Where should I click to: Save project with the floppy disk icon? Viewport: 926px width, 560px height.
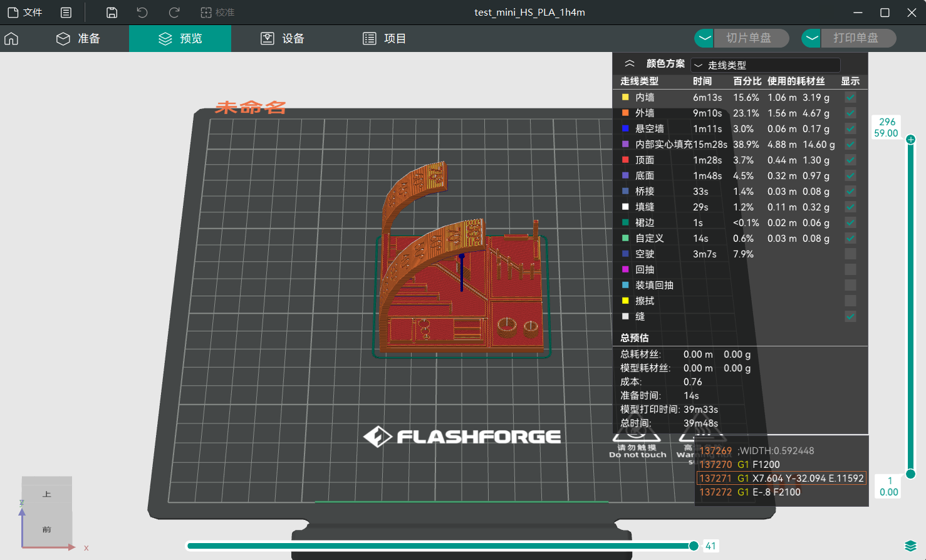tap(112, 13)
